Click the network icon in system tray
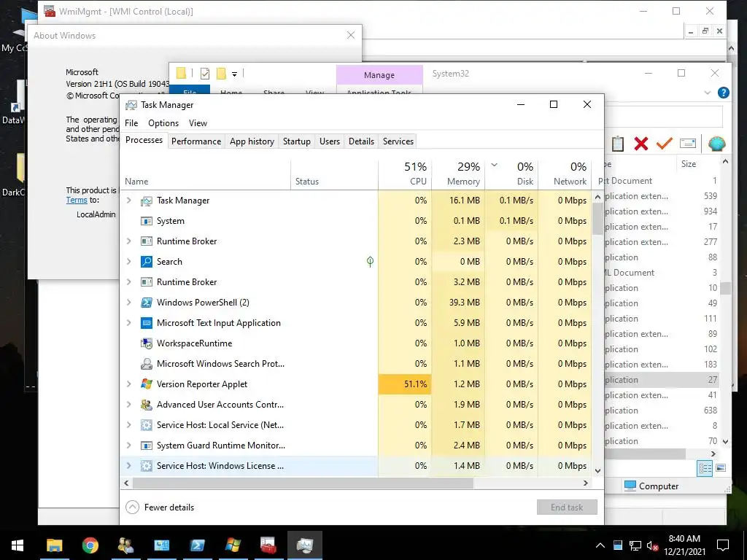 coord(635,545)
